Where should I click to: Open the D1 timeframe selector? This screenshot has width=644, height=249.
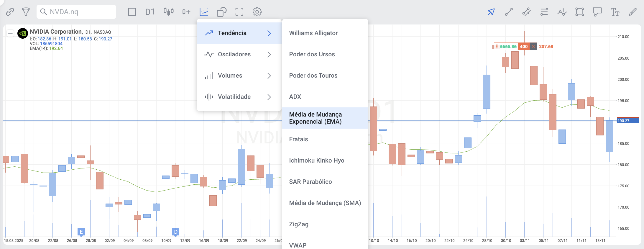pos(150,12)
